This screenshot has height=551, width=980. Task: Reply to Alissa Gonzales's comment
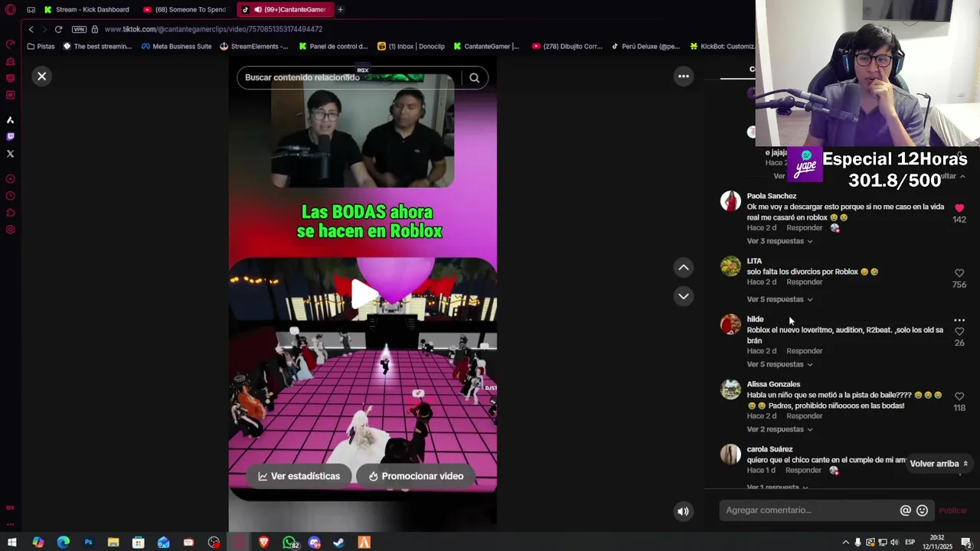[804, 416]
